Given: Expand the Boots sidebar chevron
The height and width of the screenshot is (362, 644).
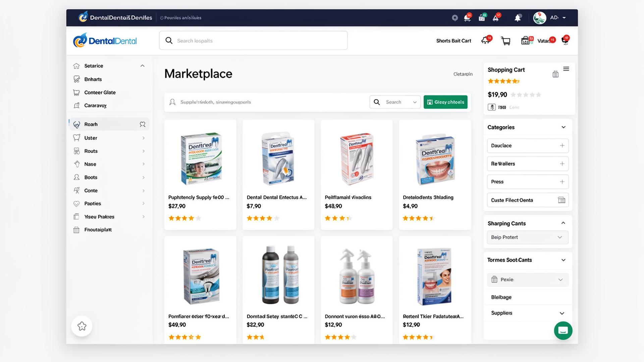Looking at the screenshot, I should (x=144, y=177).
